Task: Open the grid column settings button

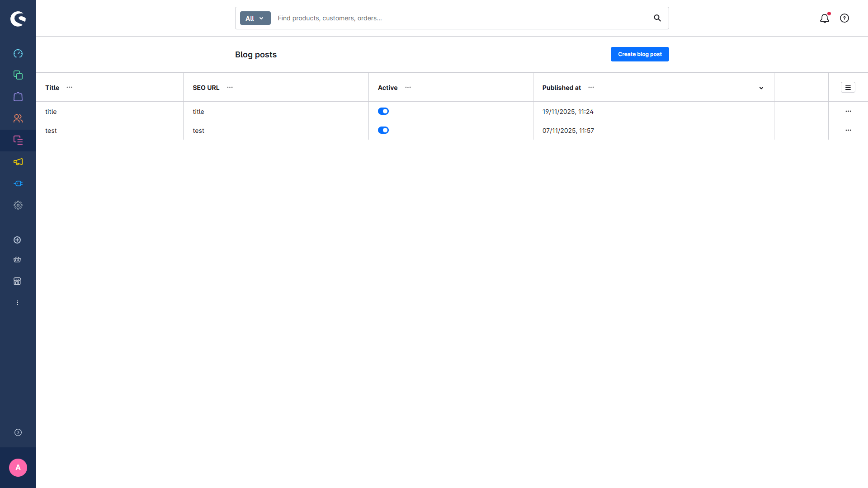Action: [848, 88]
